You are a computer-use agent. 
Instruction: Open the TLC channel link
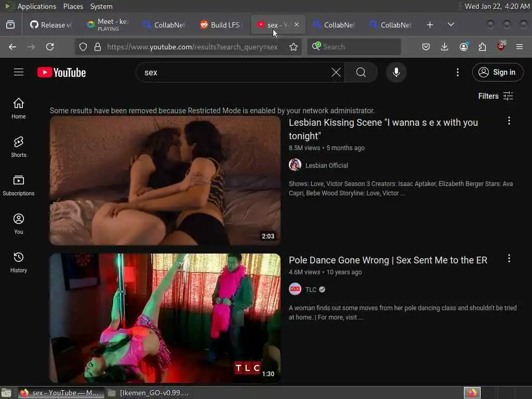(x=311, y=289)
